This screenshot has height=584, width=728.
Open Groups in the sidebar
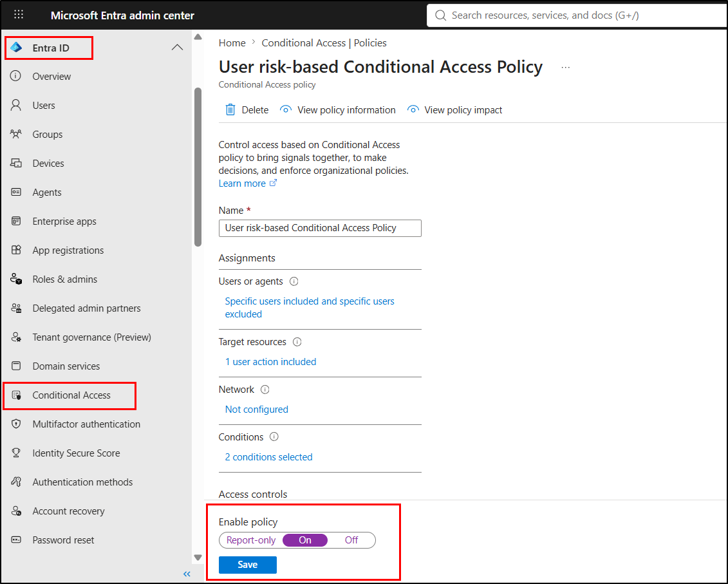(x=48, y=135)
